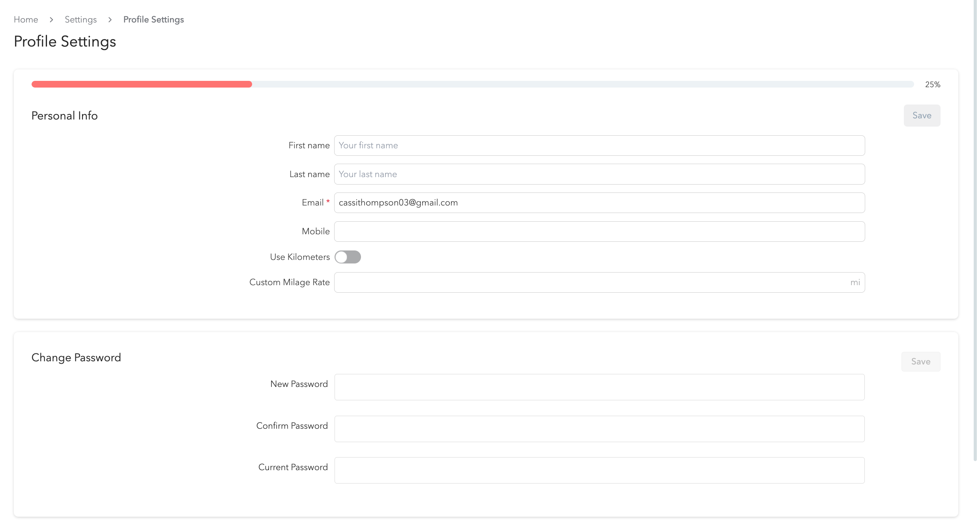Open the Home breadcrumb link

pos(26,19)
